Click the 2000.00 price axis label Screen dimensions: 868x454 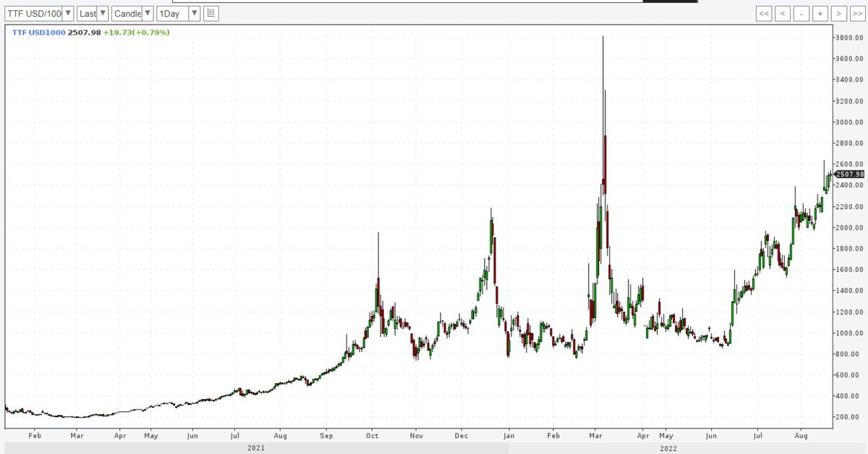click(x=849, y=227)
